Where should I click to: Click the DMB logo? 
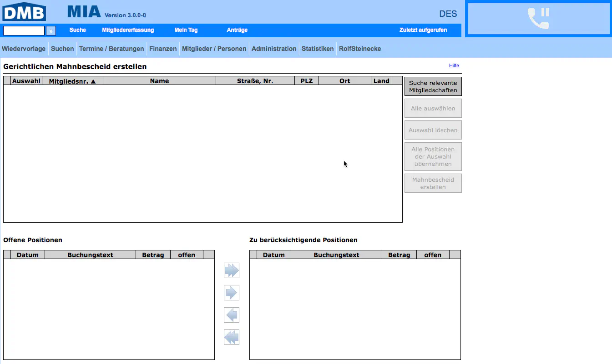(x=24, y=11)
